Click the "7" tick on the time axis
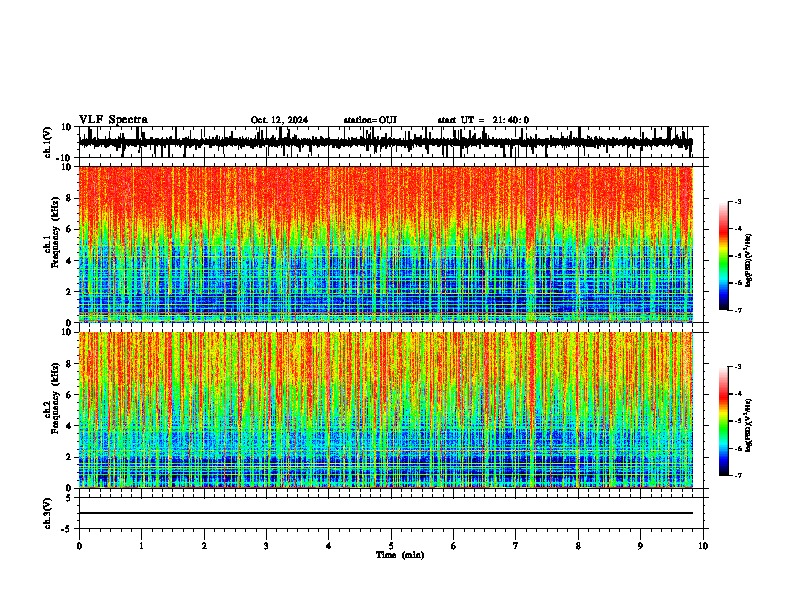The image size is (792, 612). [516, 546]
